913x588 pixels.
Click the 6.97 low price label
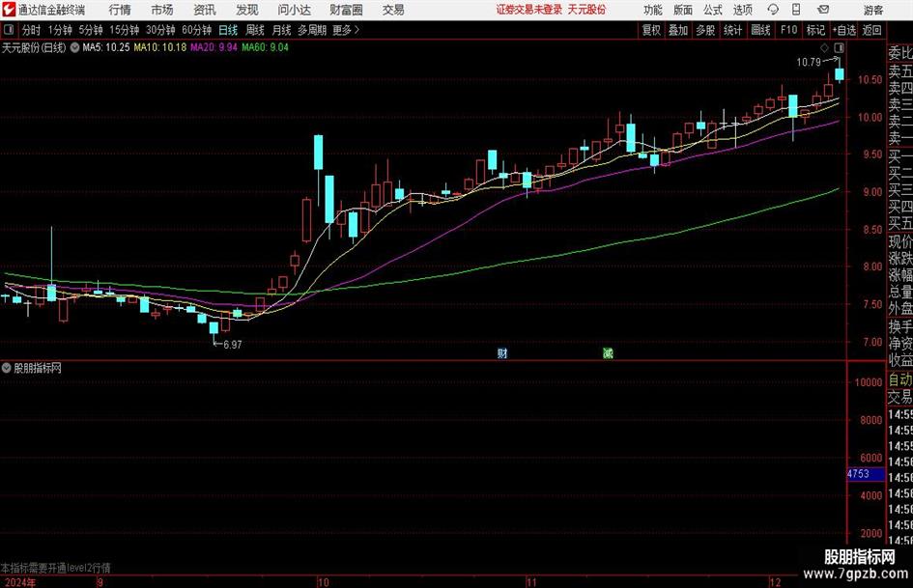click(232, 345)
